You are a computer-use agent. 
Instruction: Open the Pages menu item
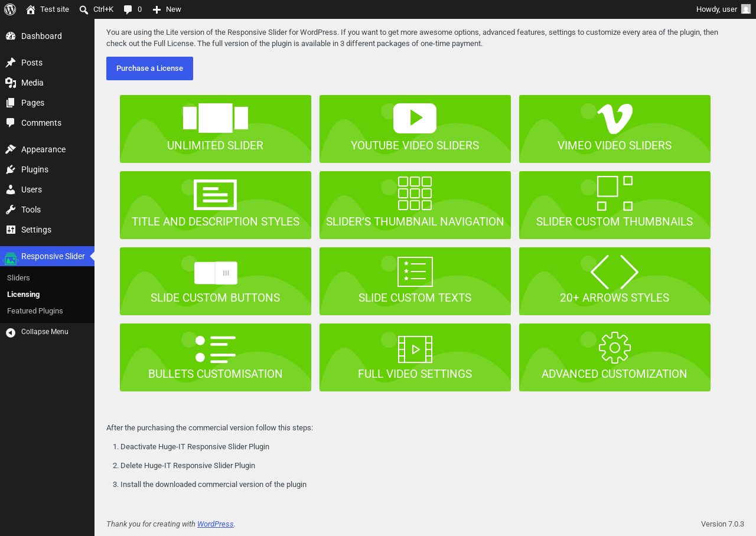[47, 103]
